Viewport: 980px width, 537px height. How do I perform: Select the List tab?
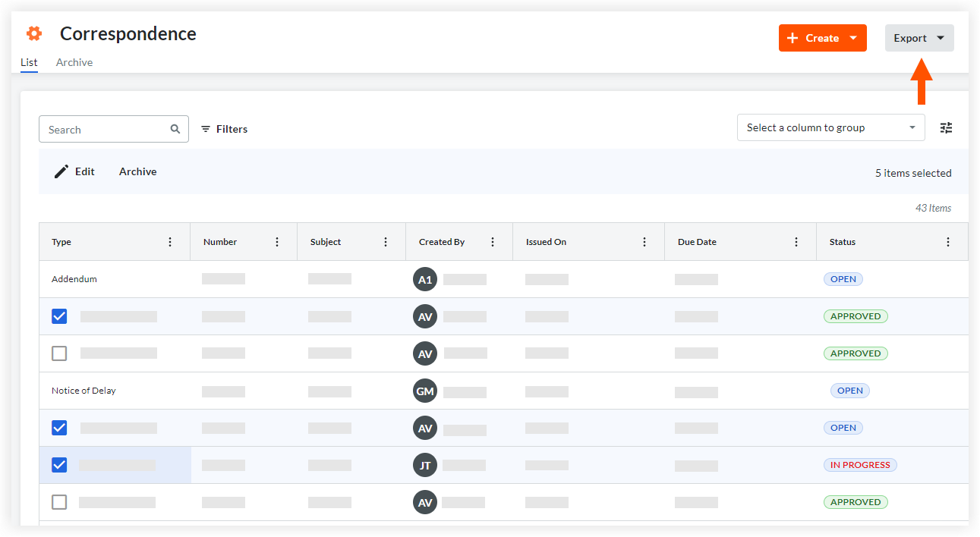(x=29, y=62)
